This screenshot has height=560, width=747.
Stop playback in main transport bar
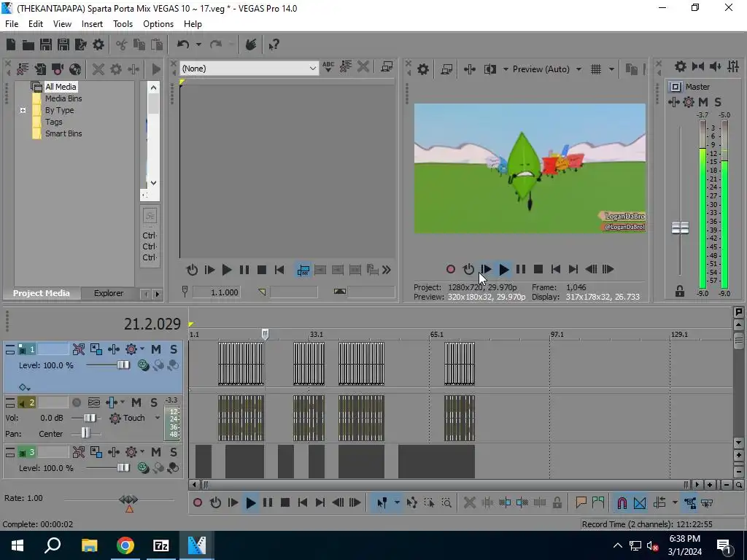(285, 502)
